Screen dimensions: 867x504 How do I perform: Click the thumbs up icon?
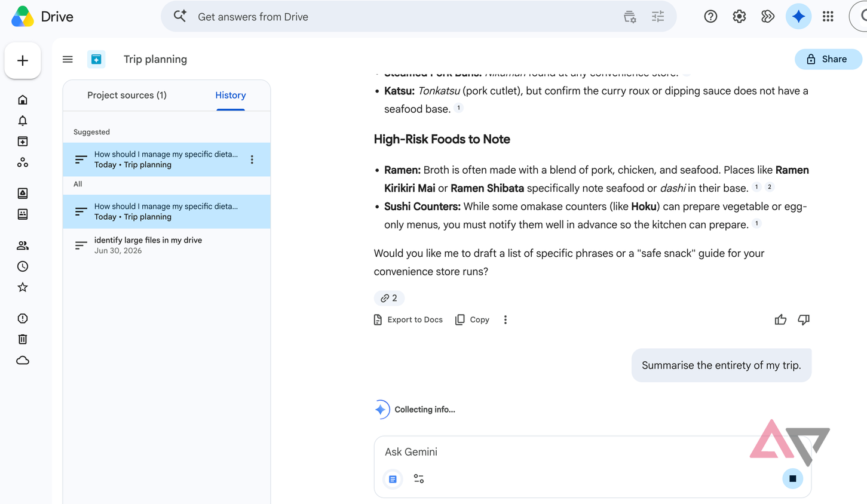pyautogui.click(x=780, y=320)
